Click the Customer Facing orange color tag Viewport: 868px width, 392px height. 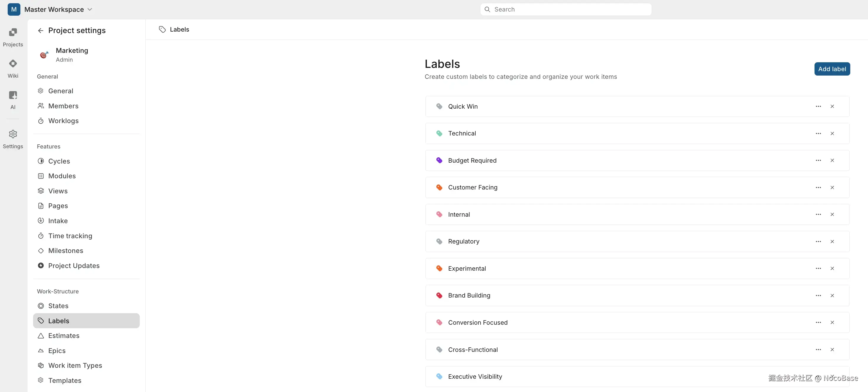click(x=439, y=187)
